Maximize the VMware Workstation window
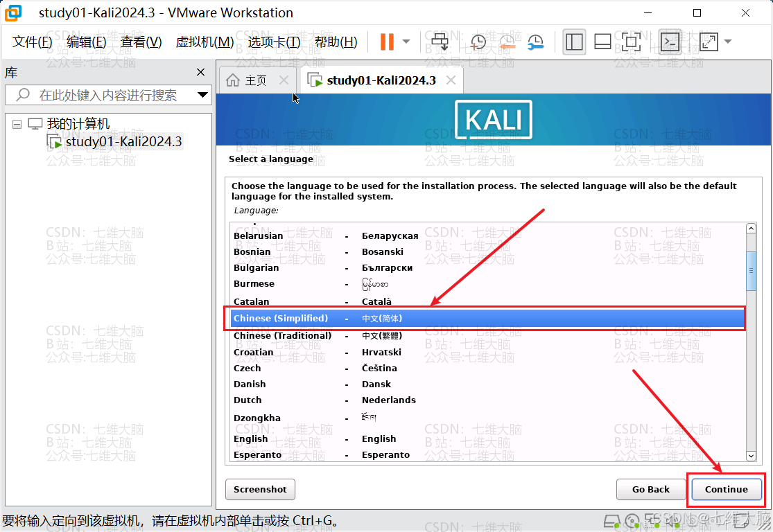The image size is (773, 532). pyautogui.click(x=697, y=12)
